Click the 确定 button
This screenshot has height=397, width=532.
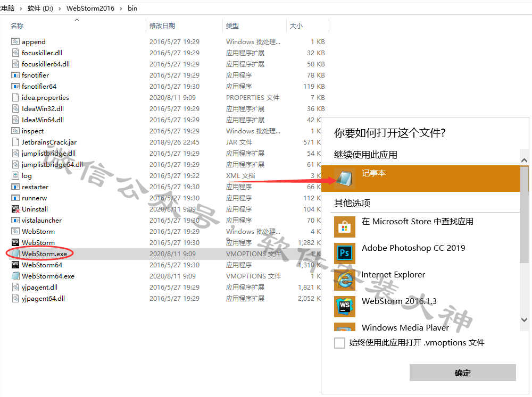tap(462, 373)
